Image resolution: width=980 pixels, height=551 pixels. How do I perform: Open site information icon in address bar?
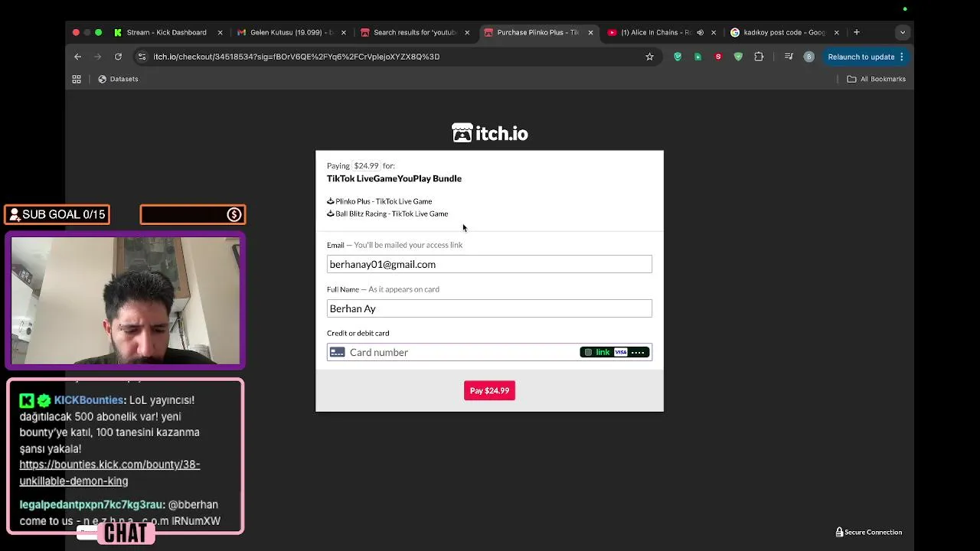(142, 57)
